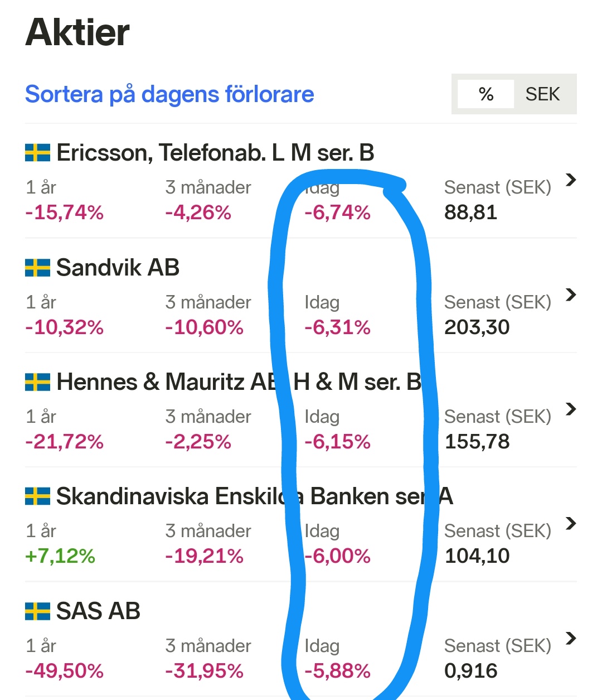This screenshot has height=700, width=602.
Task: Click Ericsson's last price 88,81
Action: (x=470, y=213)
